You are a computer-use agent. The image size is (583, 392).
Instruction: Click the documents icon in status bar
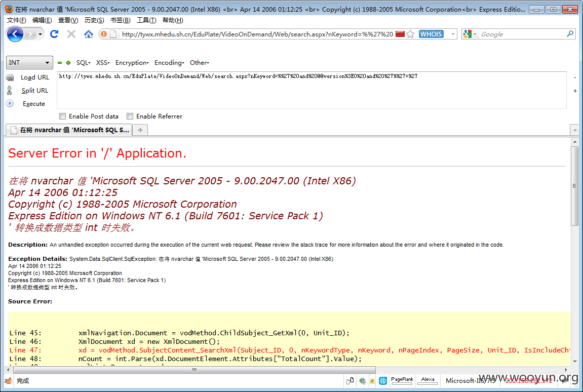350,380
